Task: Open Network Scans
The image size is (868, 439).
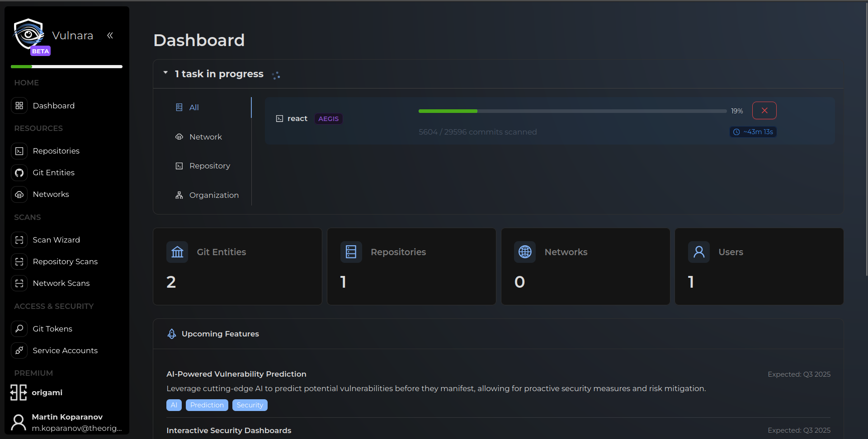Action: coord(61,283)
